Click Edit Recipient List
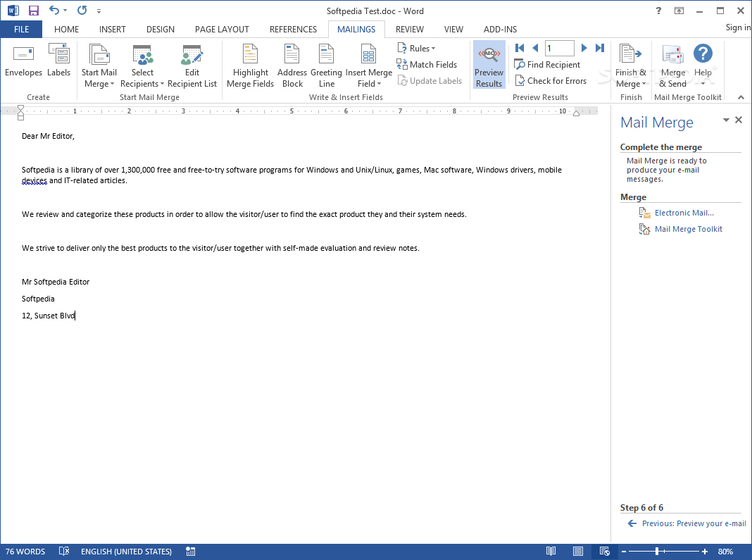This screenshot has width=752, height=560. [x=192, y=66]
